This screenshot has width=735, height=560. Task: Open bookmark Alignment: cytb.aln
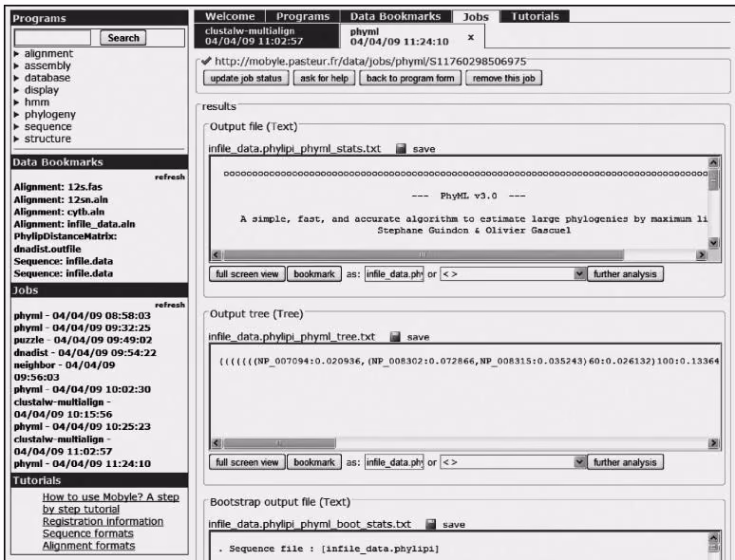59,212
